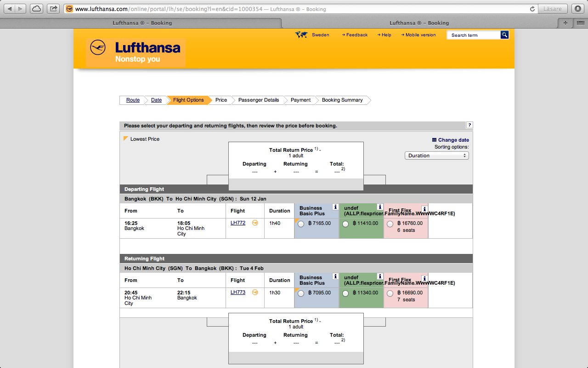Click the Safari share button
The height and width of the screenshot is (368, 588).
[54, 9]
